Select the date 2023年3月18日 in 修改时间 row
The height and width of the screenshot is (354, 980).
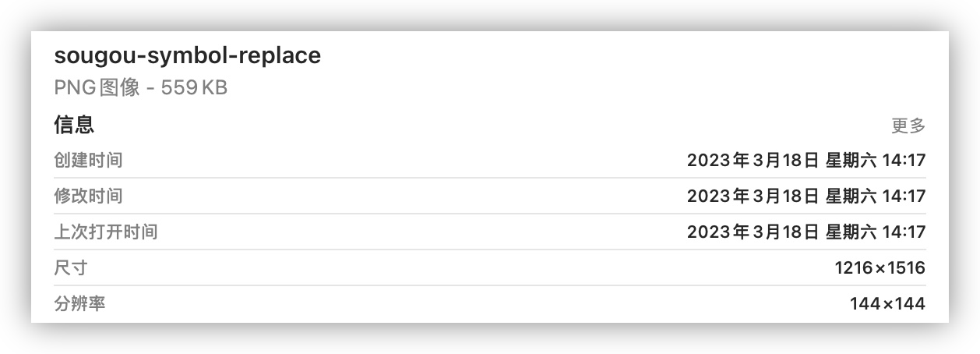click(753, 196)
